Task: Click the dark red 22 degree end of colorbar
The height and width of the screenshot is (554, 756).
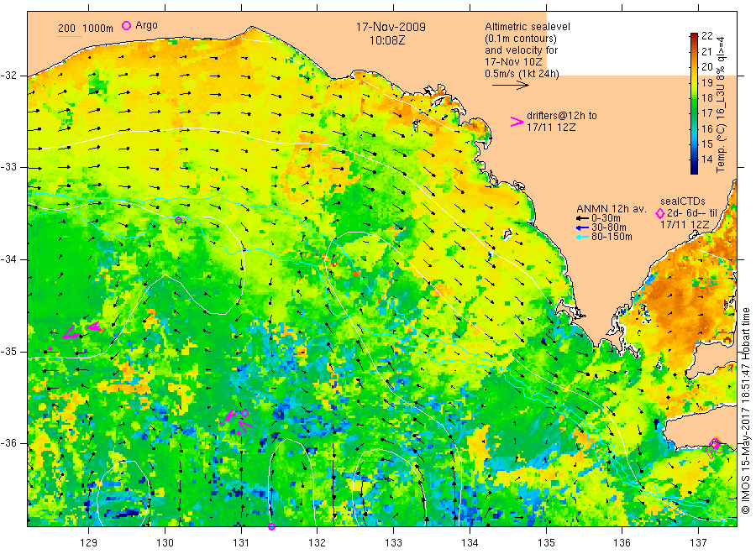Action: click(x=694, y=35)
